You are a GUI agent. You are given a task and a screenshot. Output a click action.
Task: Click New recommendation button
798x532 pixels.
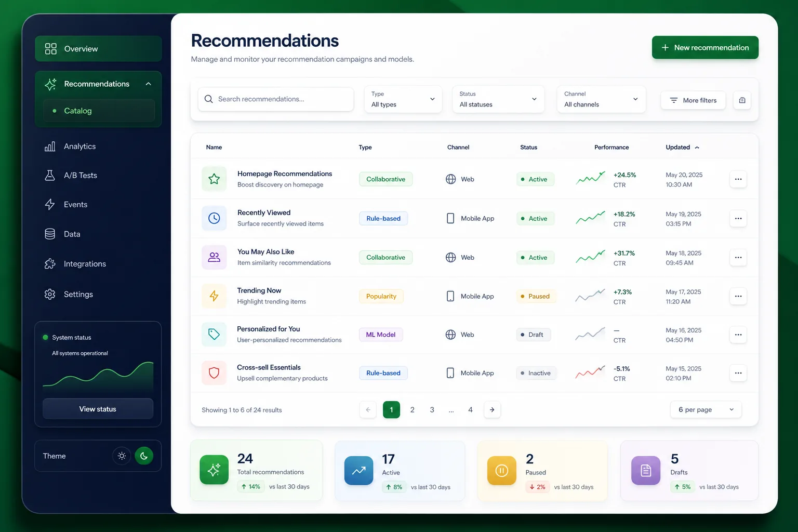[705, 47]
